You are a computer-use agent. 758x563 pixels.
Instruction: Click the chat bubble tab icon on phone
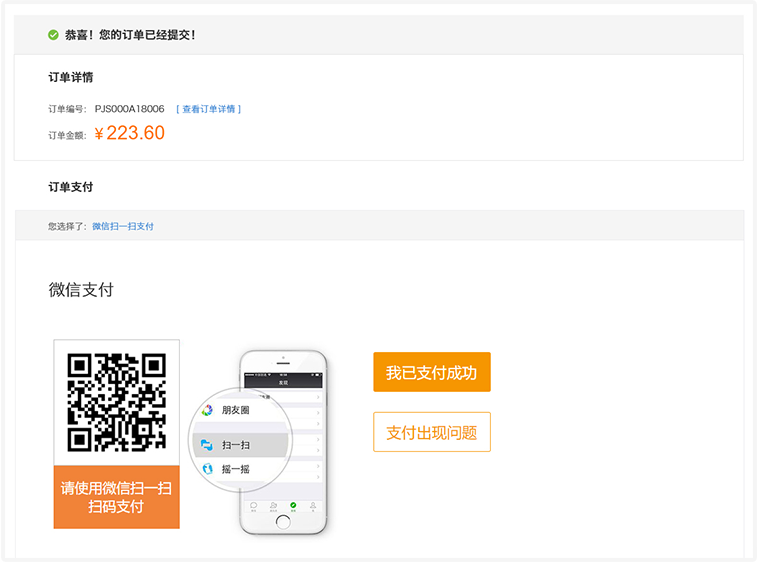click(x=253, y=505)
